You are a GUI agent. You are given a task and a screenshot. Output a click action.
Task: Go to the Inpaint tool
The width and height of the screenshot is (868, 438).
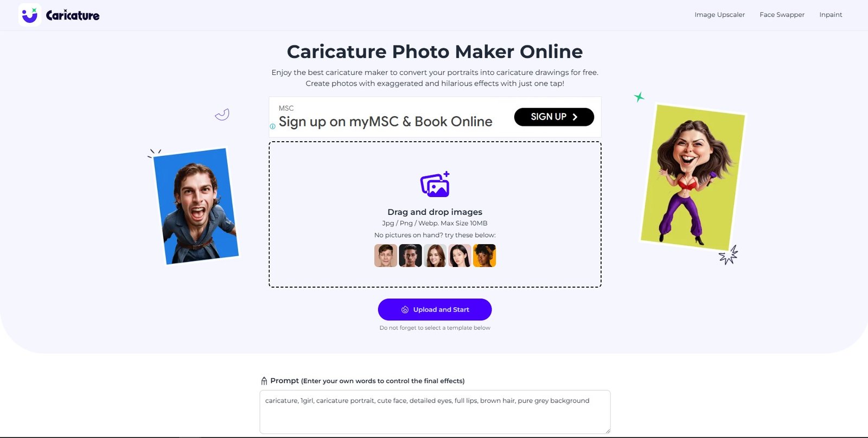tap(831, 15)
